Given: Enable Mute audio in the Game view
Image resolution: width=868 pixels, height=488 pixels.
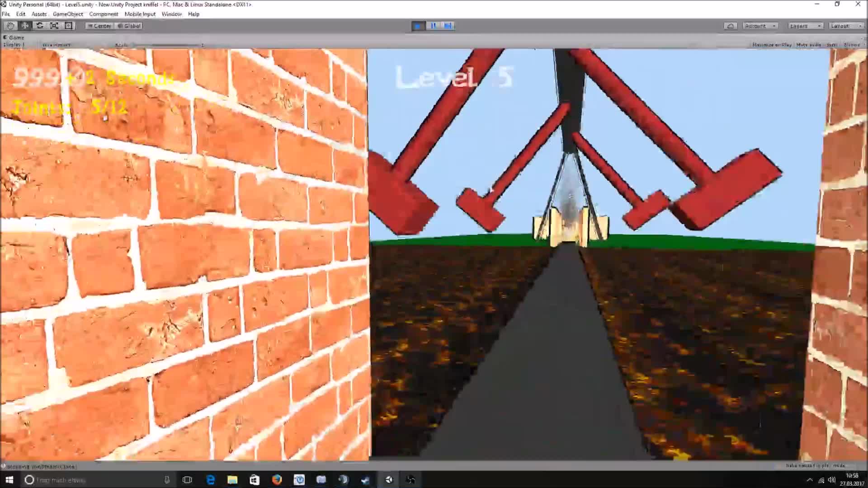Looking at the screenshot, I should 809,45.
